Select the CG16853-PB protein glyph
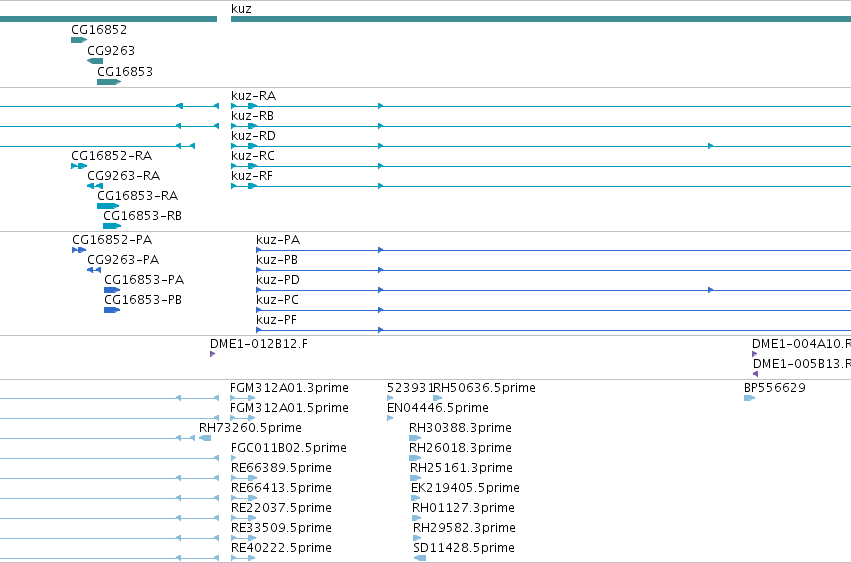Screen dimensions: 851x563 [112, 310]
